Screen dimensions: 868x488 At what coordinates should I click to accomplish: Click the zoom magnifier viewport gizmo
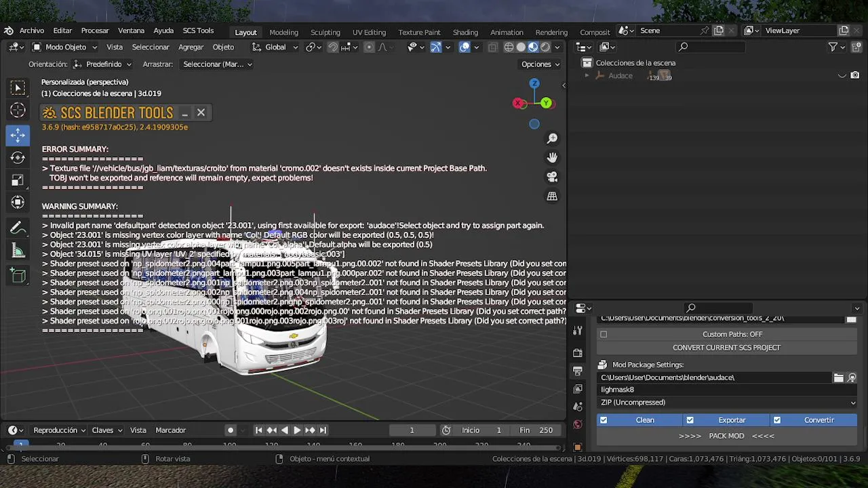coord(552,138)
